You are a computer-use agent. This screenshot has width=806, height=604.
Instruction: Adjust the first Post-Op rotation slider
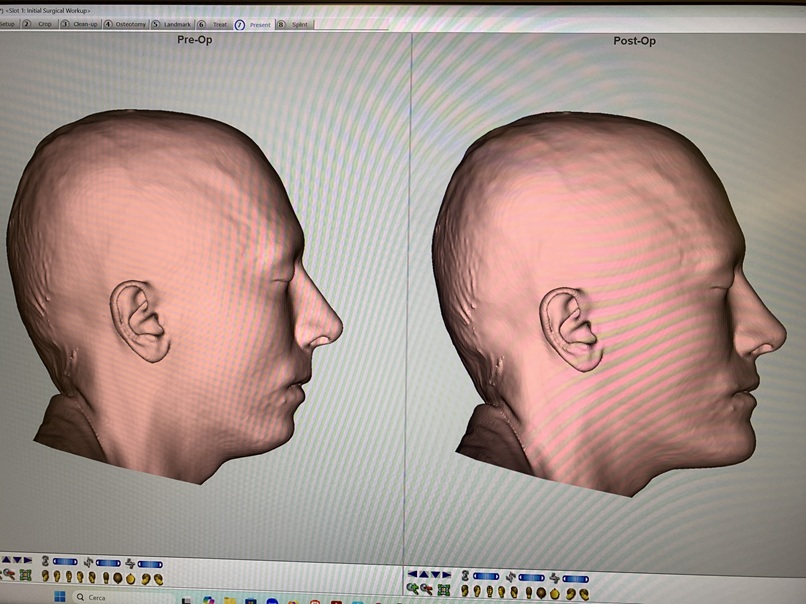pos(486,576)
